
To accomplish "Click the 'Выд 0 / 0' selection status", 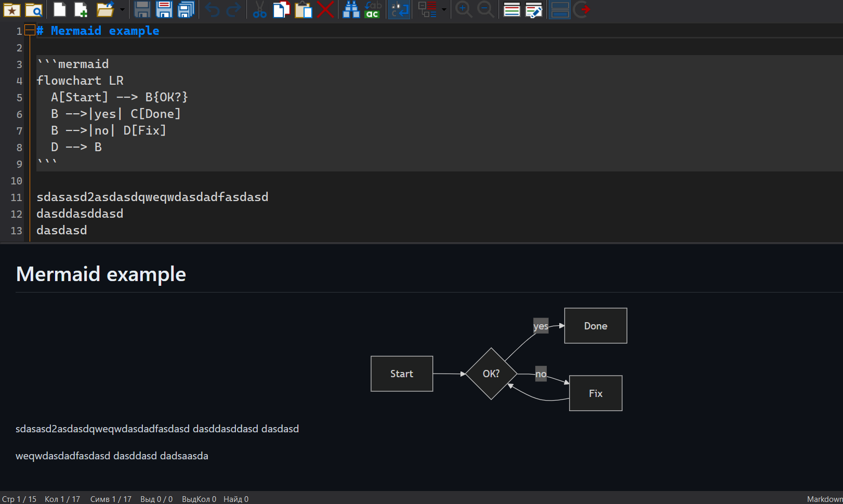I will [156, 499].
